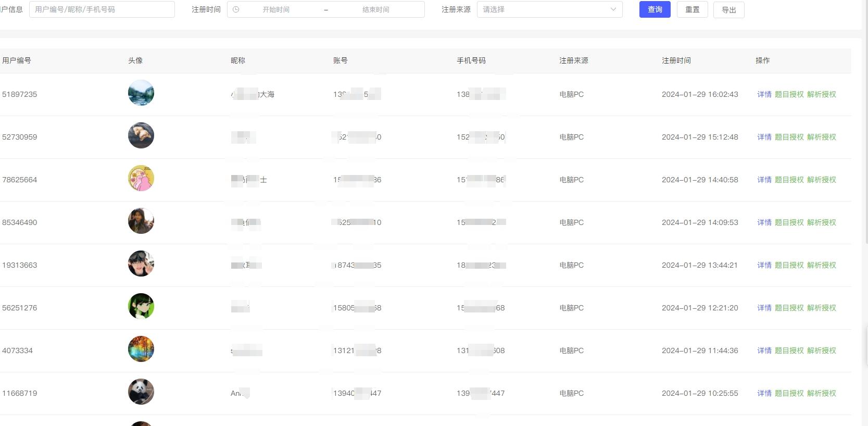Click 解析授权 for user 78625664
This screenshot has width=868, height=426.
[x=822, y=180]
